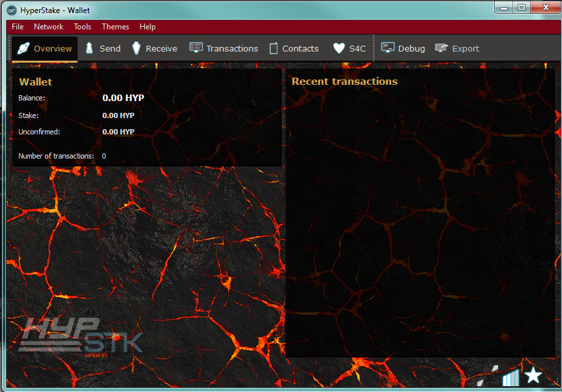Click the Unconfirmed: label
562x392 pixels.
pyautogui.click(x=39, y=132)
